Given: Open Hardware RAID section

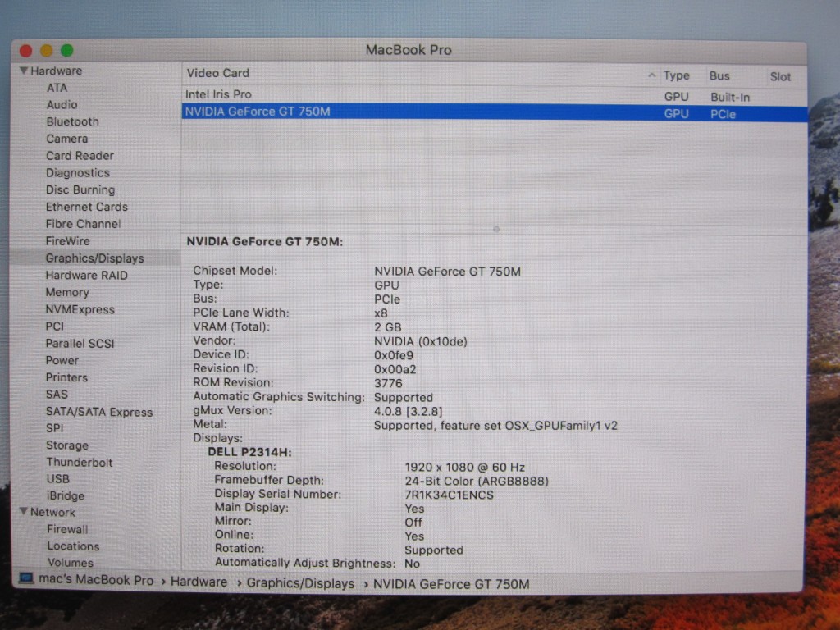Looking at the screenshot, I should point(86,276).
